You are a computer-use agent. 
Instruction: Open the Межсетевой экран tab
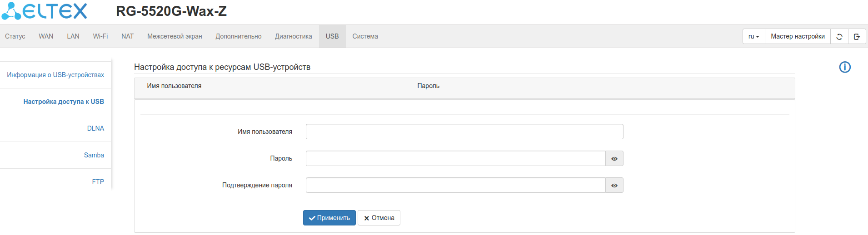click(175, 36)
